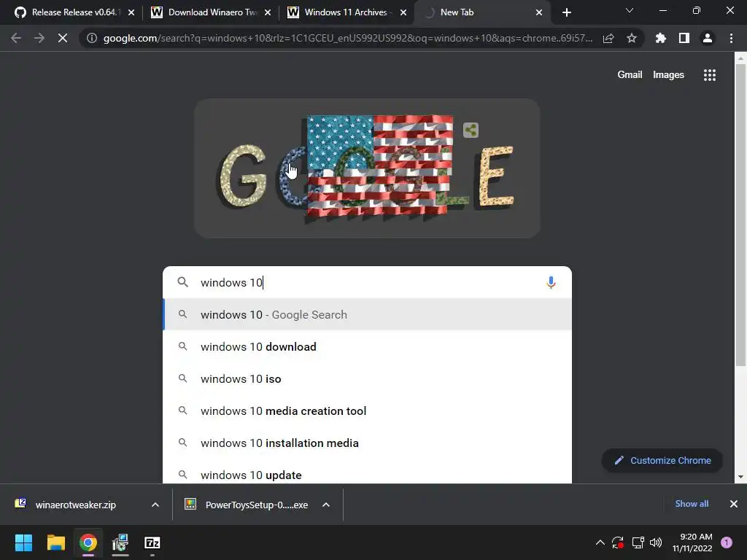Share the Google Doodle

tap(471, 130)
